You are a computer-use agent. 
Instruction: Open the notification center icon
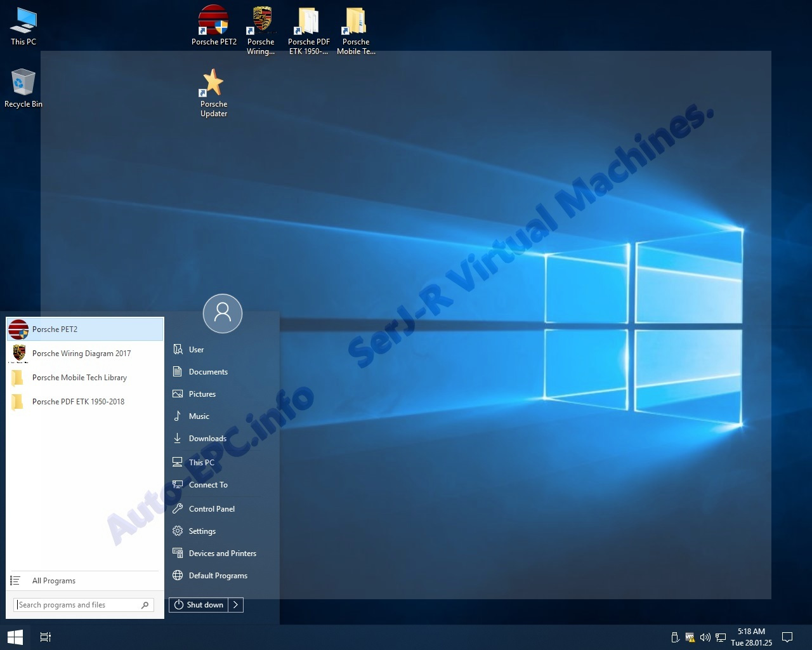click(787, 637)
